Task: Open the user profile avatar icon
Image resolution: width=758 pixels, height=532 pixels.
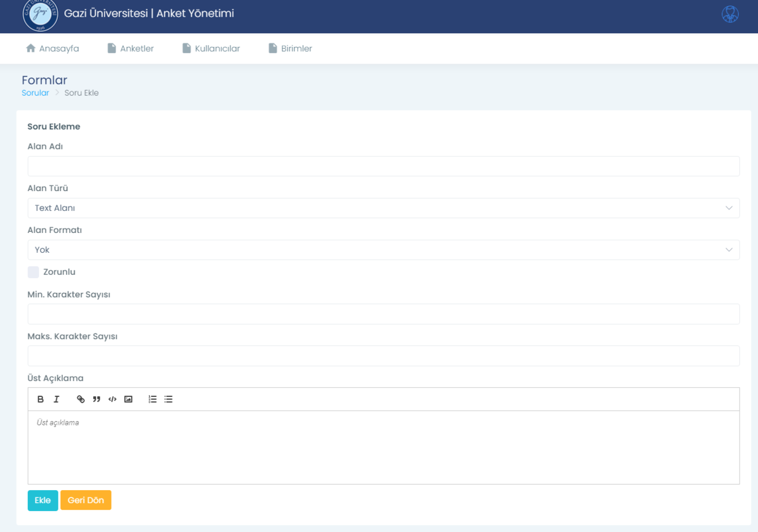Action: coord(730,14)
